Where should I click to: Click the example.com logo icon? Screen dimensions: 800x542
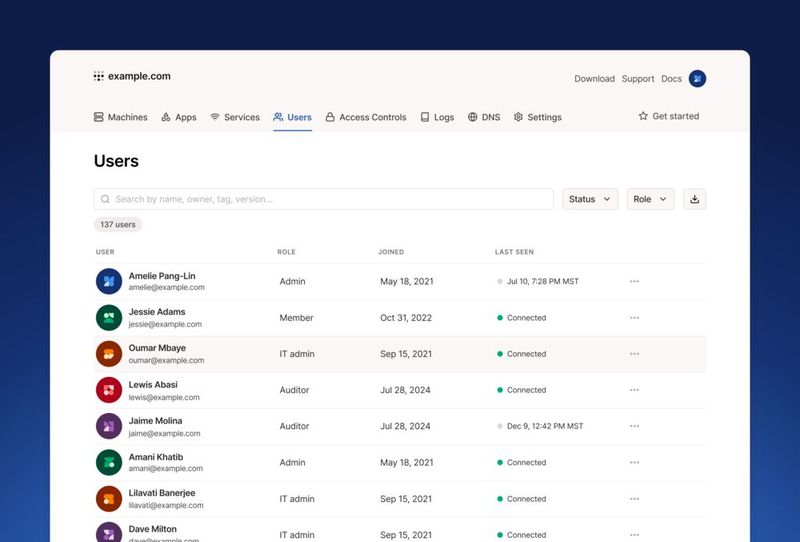coord(99,76)
